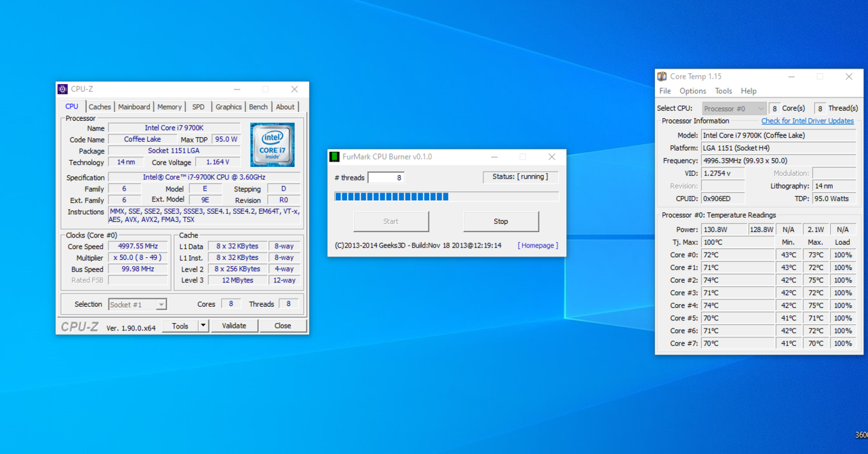The width and height of the screenshot is (868, 454).
Task: Click the Core #0 current temperature '72°C'
Action: 738,255
